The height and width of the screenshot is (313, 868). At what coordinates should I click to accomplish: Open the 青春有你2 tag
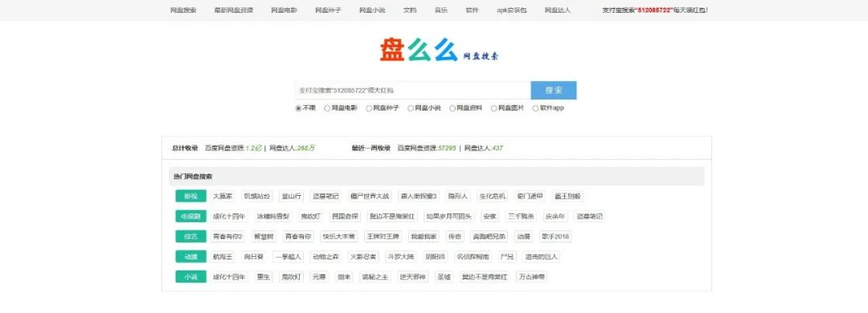pos(227,237)
